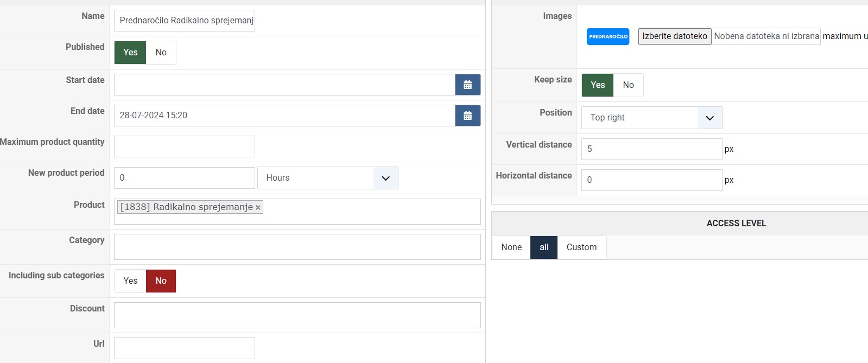Click the Maximum product quantity field

click(x=185, y=147)
